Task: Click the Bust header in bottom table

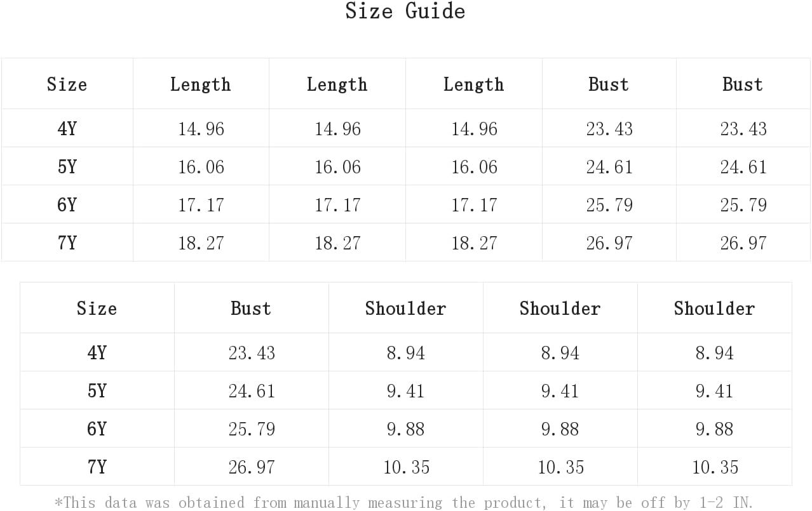Action: (x=251, y=309)
